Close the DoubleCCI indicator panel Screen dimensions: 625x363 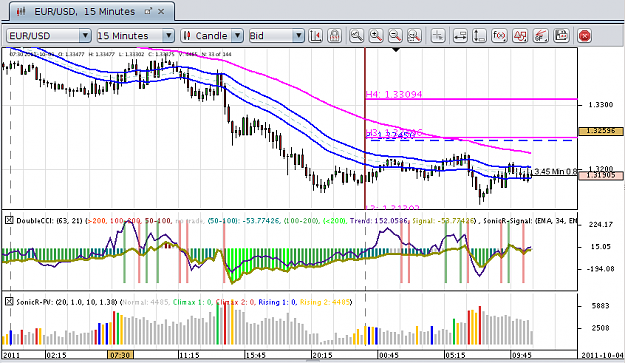[9, 220]
